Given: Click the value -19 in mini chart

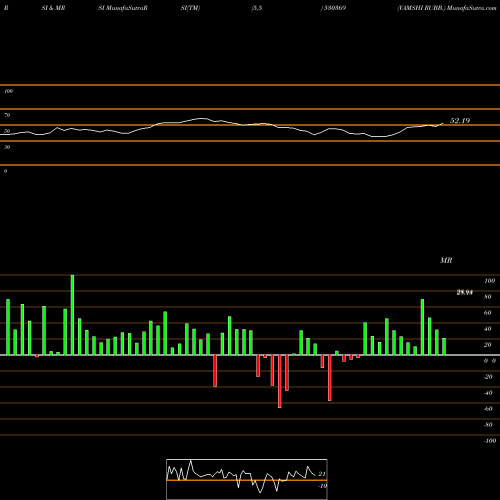Looking at the screenshot, I should pos(322,486).
